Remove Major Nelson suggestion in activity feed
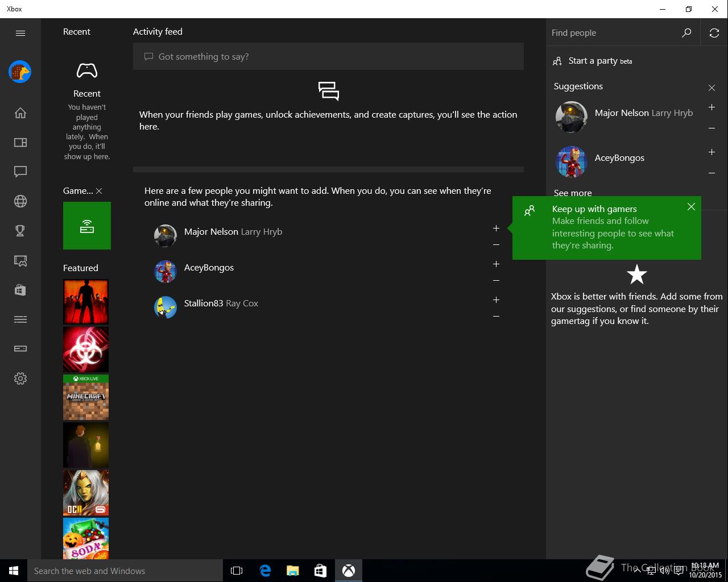This screenshot has height=582, width=728. click(x=496, y=245)
